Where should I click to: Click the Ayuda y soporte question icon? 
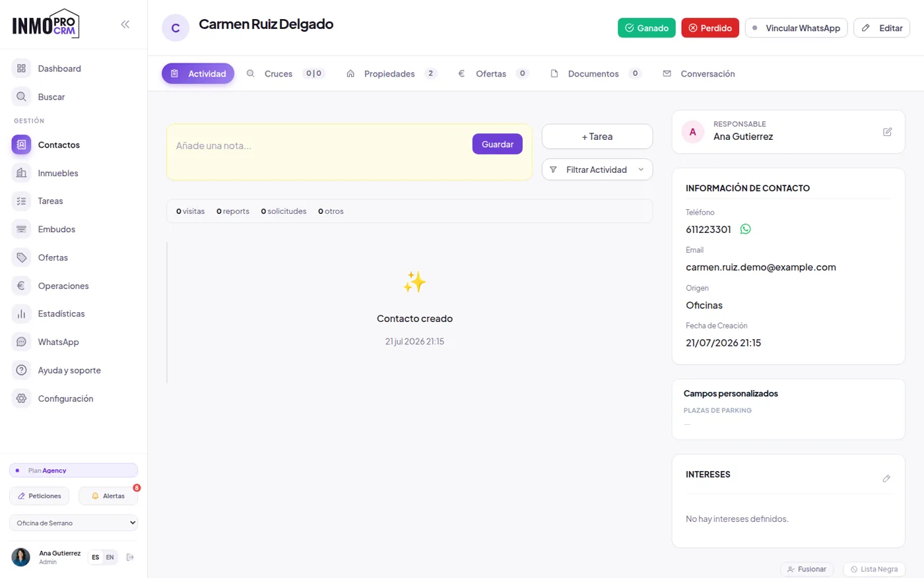click(21, 370)
